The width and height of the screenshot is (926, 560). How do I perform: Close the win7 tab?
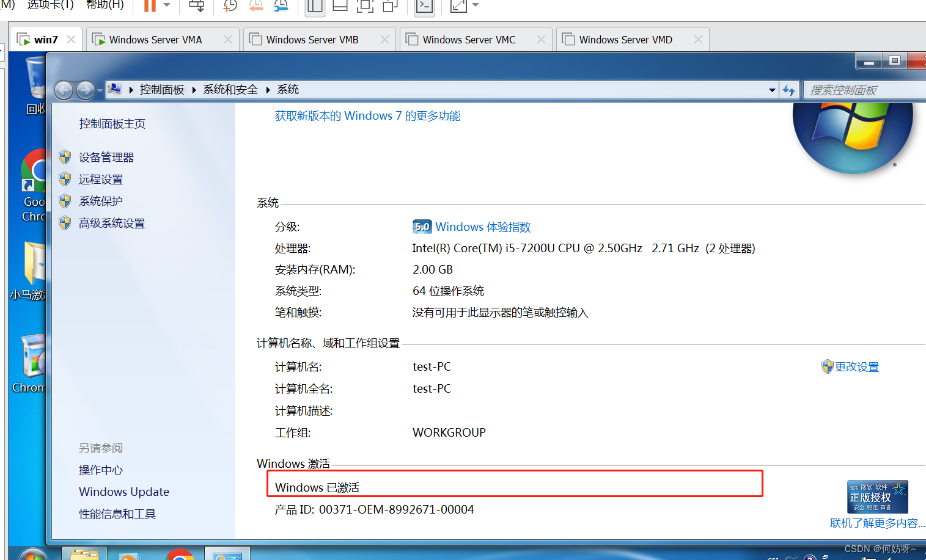pos(71,39)
